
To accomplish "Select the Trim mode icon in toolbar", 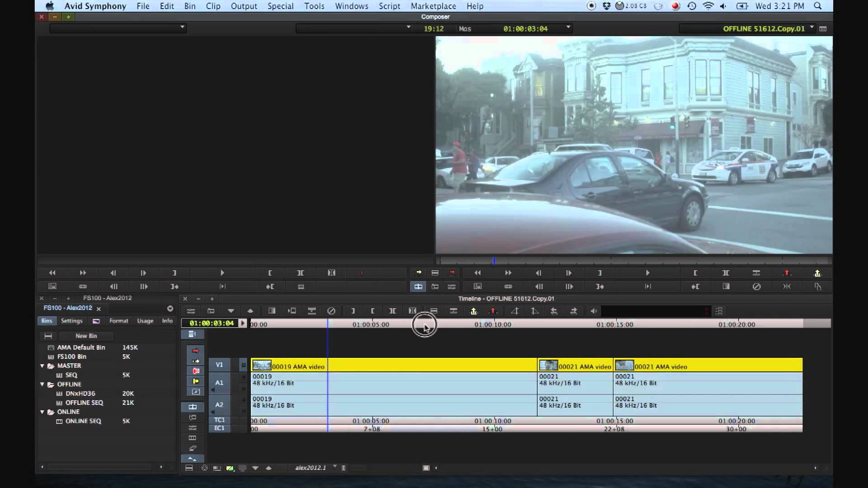I will [x=413, y=311].
